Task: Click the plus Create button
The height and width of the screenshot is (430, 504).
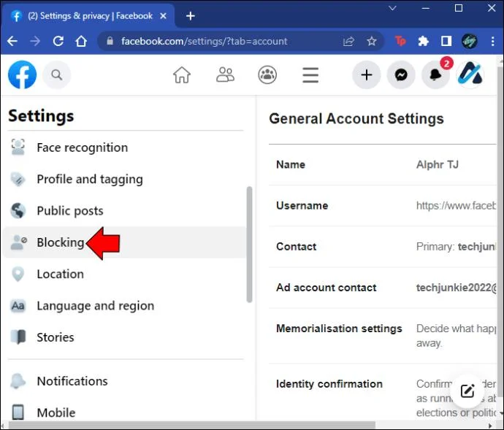Action: [367, 75]
